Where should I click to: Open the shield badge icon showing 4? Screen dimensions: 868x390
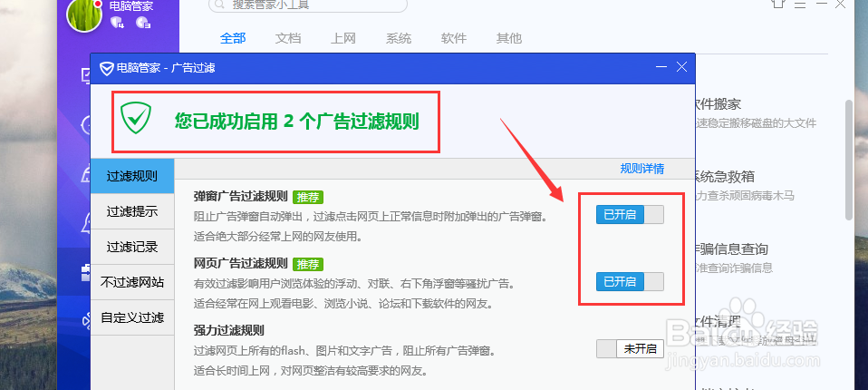(117, 22)
